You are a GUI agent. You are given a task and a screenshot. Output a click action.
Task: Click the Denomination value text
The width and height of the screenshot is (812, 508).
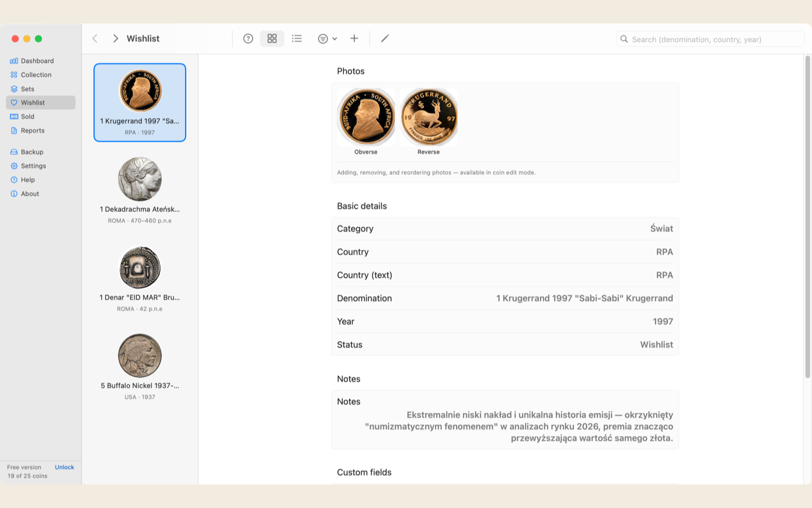pyautogui.click(x=585, y=298)
